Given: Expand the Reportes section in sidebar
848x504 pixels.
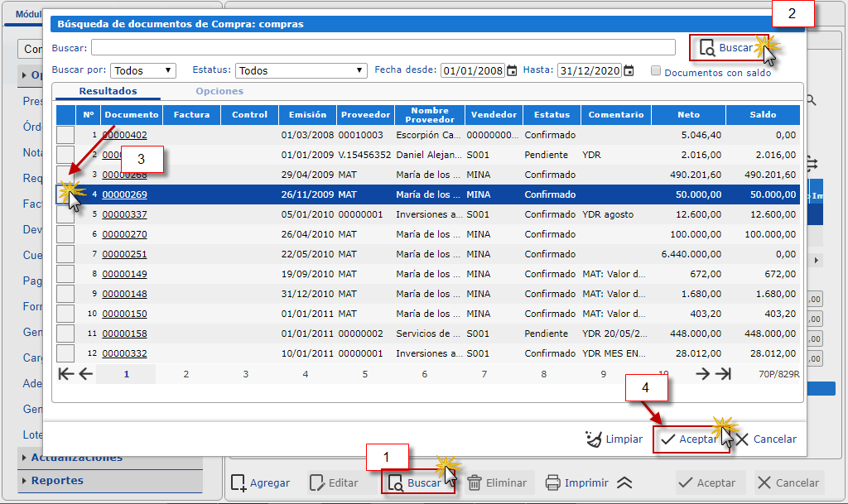Looking at the screenshot, I should point(57,481).
